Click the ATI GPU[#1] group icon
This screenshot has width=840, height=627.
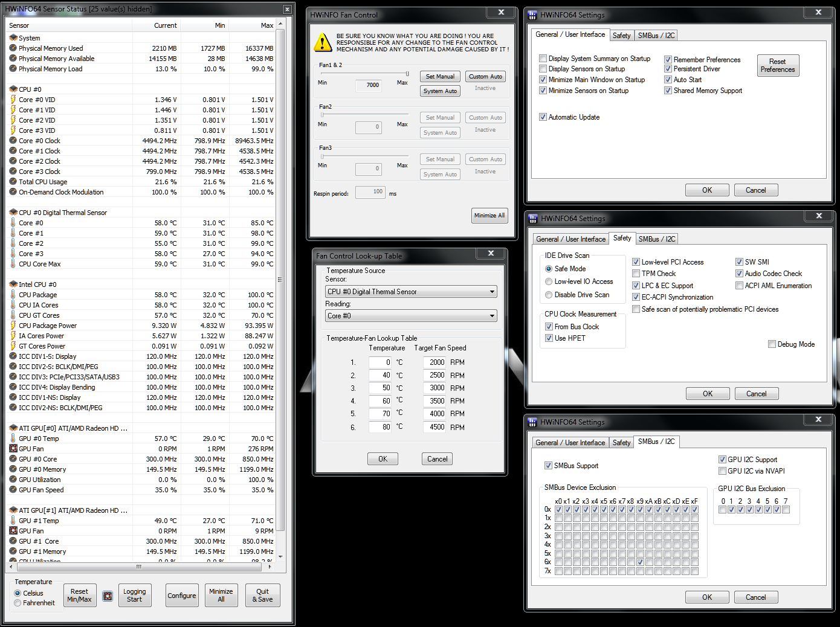[x=13, y=510]
